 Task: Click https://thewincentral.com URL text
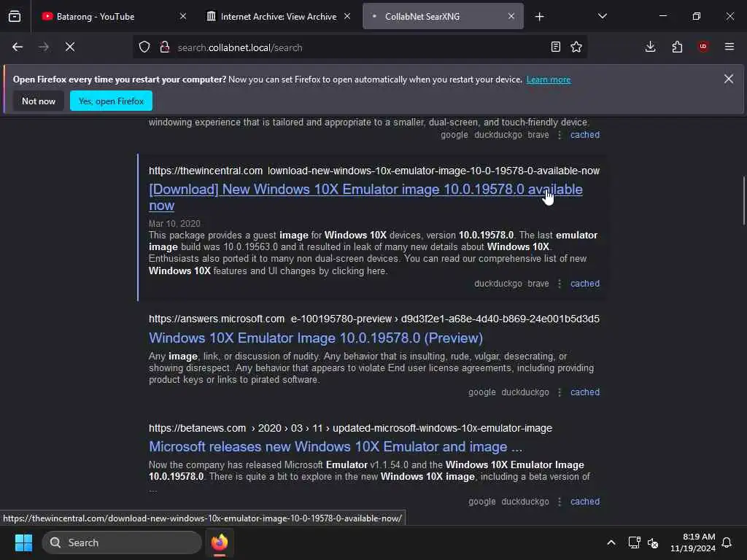205,171
